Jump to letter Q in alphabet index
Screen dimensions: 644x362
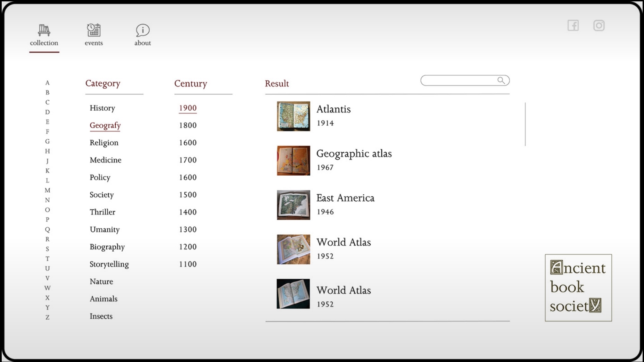[x=48, y=229]
